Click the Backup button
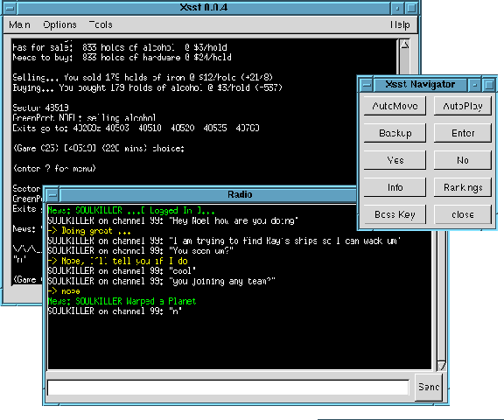The width and height of the screenshot is (504, 420). coord(395,133)
